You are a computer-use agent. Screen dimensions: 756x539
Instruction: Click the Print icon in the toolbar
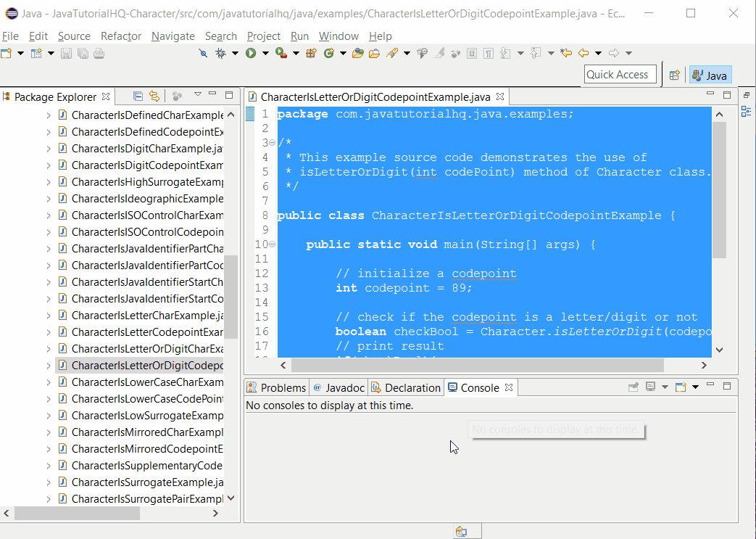coord(99,53)
